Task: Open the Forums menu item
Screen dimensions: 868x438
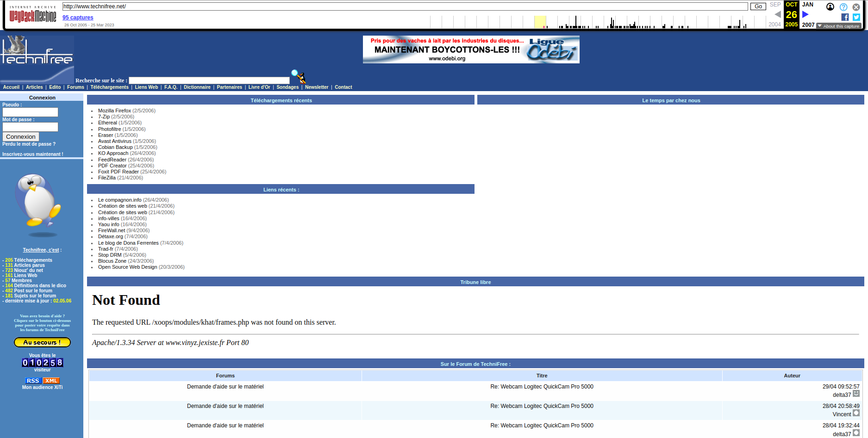Action: tap(75, 87)
